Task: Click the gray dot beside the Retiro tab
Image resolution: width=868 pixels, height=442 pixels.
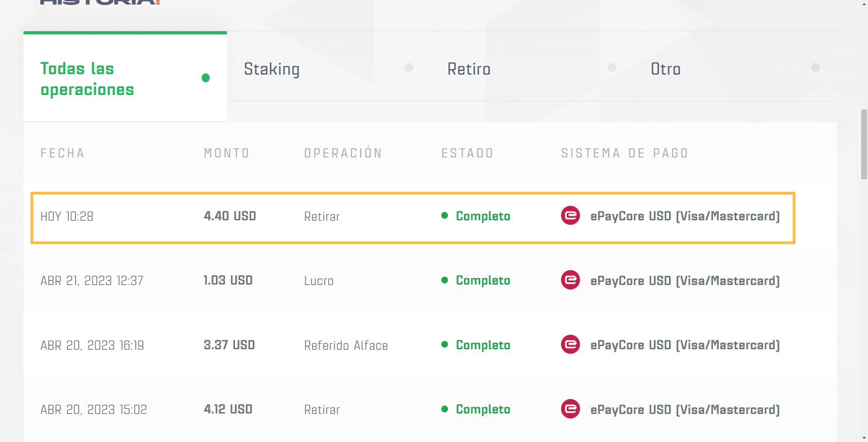Action: pos(612,67)
